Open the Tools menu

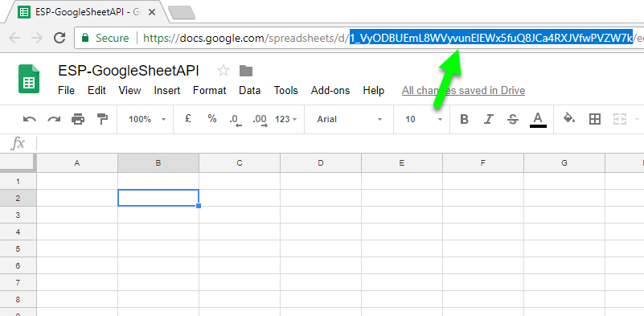(286, 90)
